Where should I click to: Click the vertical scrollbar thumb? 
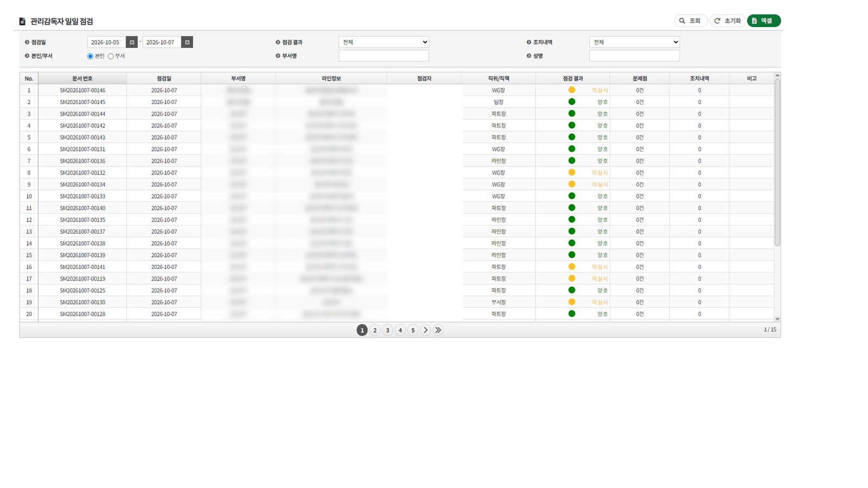click(x=777, y=163)
